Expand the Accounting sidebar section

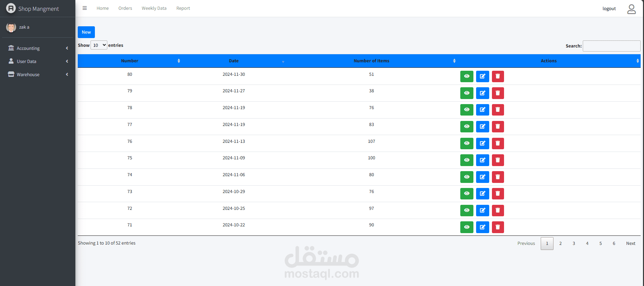click(x=38, y=48)
